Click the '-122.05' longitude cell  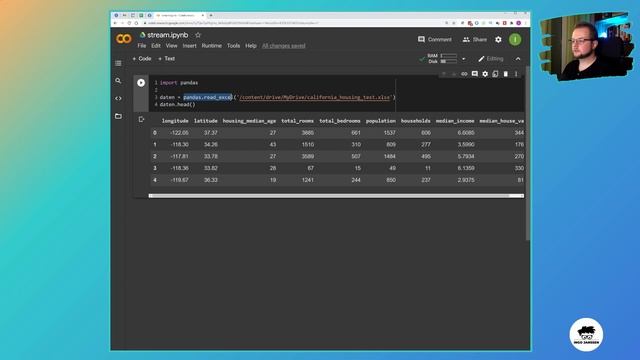click(x=179, y=133)
